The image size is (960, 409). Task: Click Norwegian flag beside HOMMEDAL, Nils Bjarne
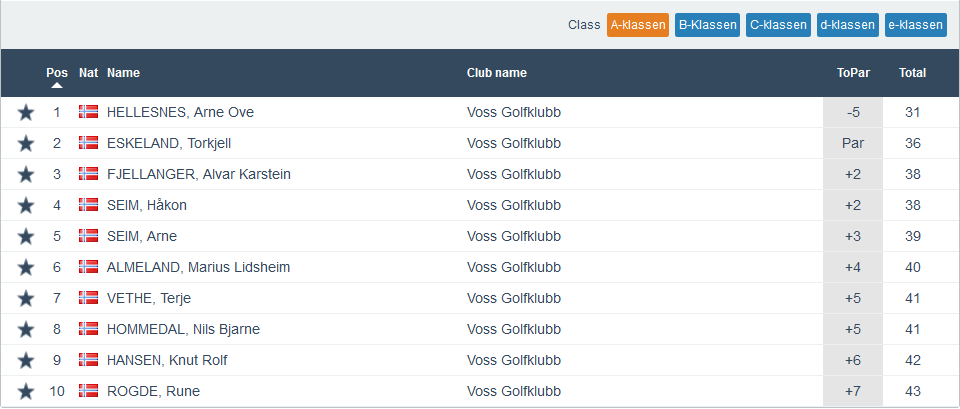88,329
